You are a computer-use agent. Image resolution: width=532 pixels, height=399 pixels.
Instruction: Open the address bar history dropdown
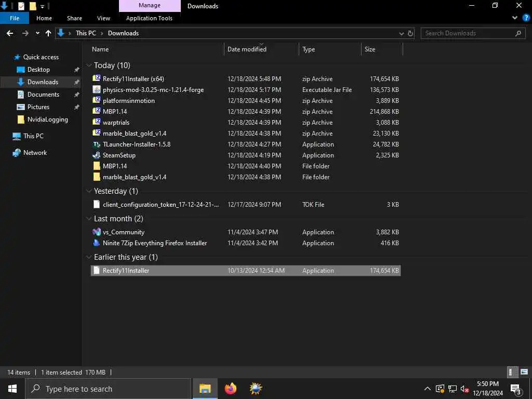coord(402,33)
